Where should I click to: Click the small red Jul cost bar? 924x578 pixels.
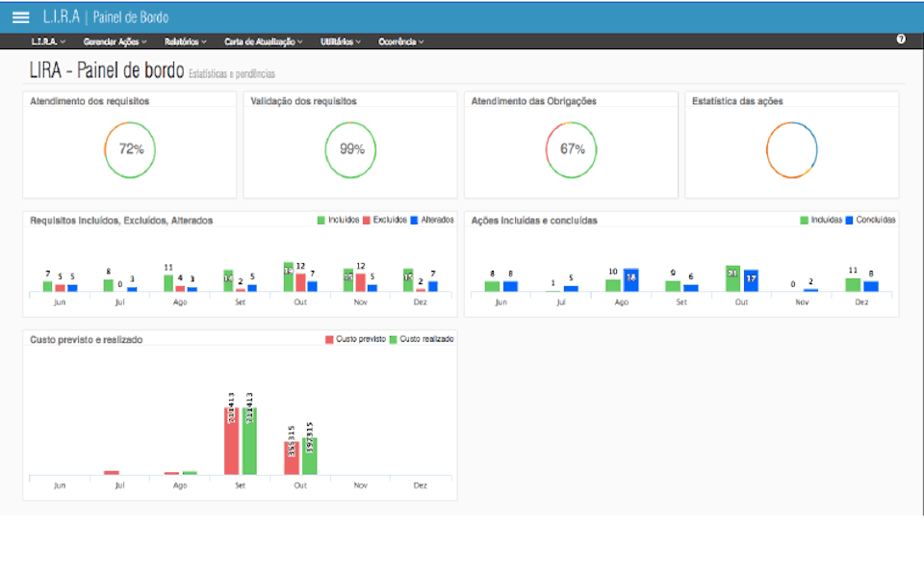click(112, 472)
